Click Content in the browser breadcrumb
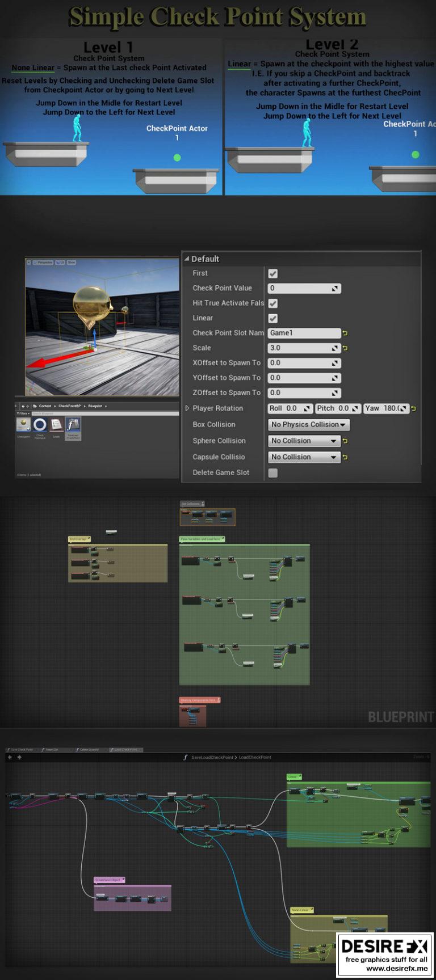436x980 pixels. click(45, 406)
